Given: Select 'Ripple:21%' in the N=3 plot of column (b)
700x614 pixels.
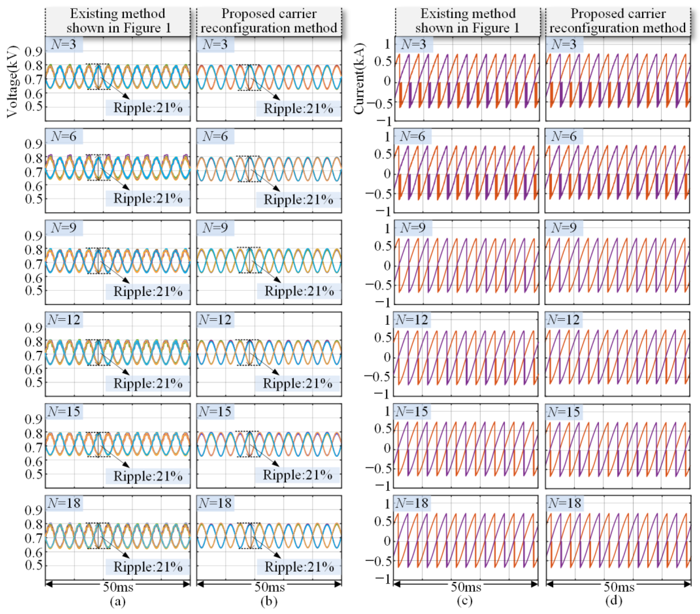Looking at the screenshot, I should click(x=298, y=109).
